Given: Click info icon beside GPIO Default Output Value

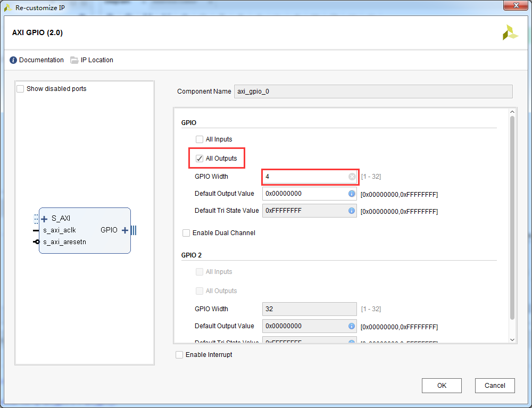Looking at the screenshot, I should (x=352, y=193).
